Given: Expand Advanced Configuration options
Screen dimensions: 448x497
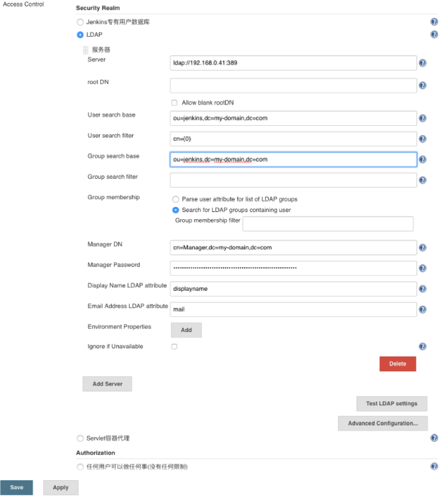Looking at the screenshot, I should [x=383, y=423].
